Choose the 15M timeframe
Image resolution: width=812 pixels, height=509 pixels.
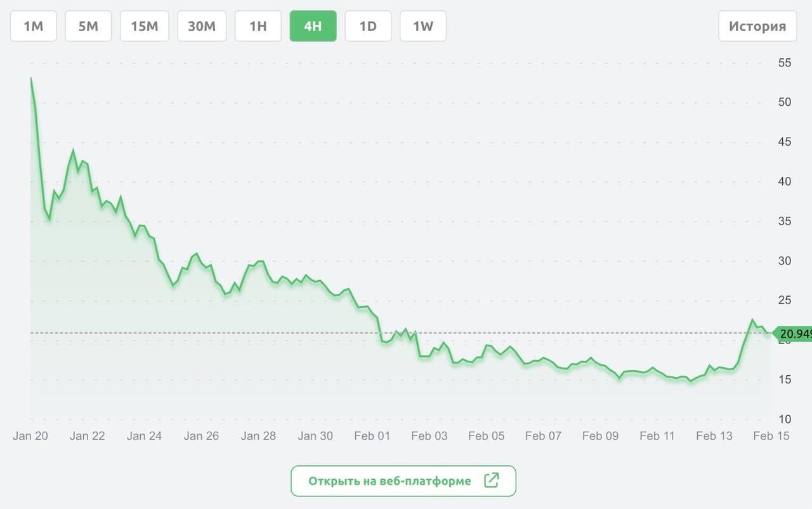[145, 26]
